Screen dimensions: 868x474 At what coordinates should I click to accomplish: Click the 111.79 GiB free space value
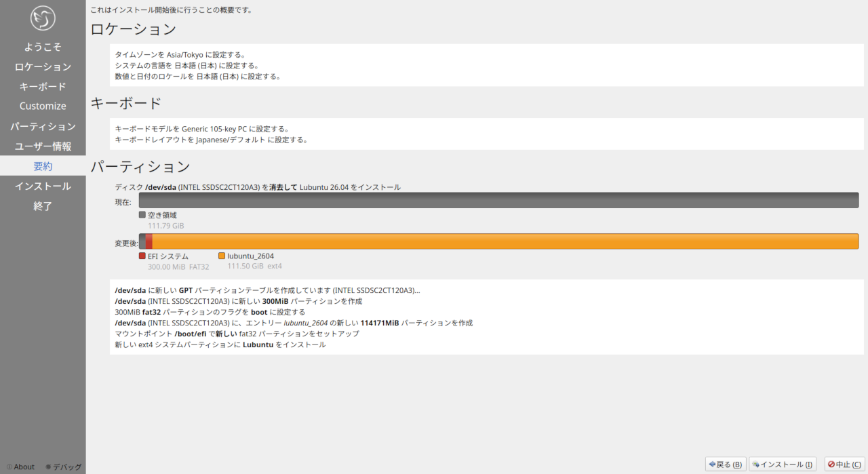point(165,226)
